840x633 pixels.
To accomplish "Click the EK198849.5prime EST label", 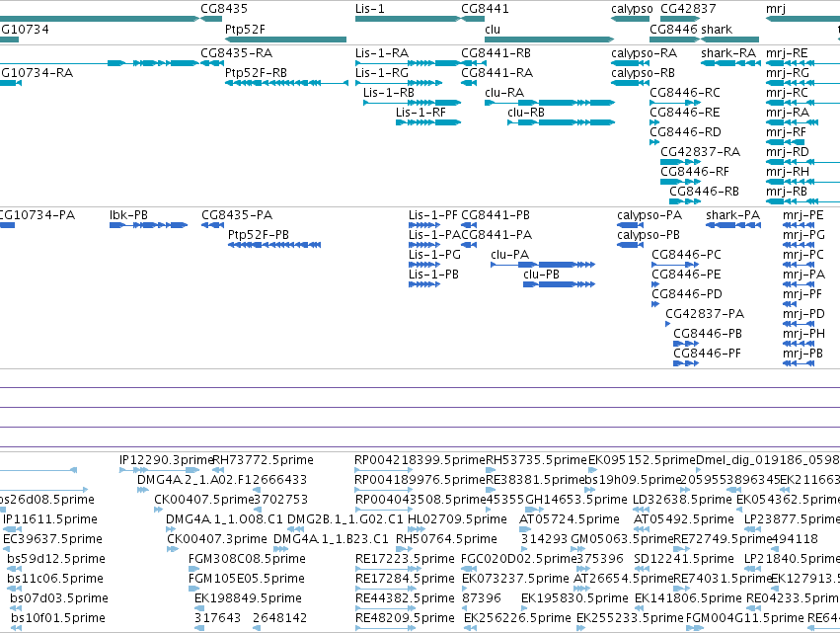I will click(x=248, y=598).
